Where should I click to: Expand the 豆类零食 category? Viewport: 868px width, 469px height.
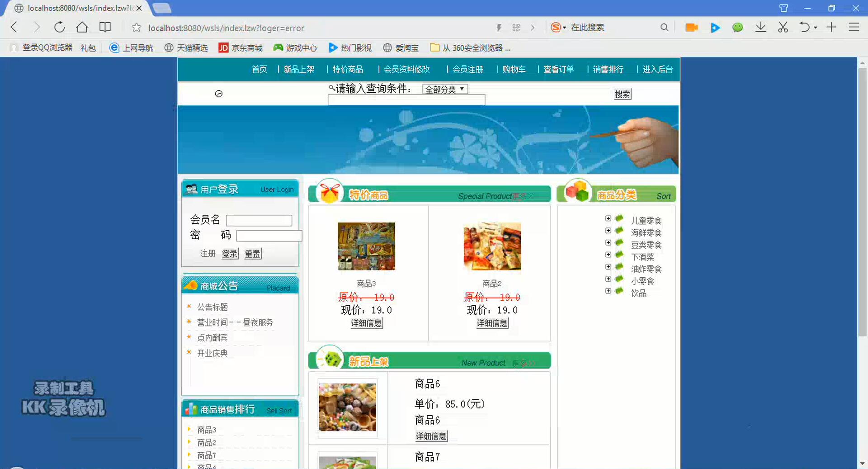click(608, 243)
